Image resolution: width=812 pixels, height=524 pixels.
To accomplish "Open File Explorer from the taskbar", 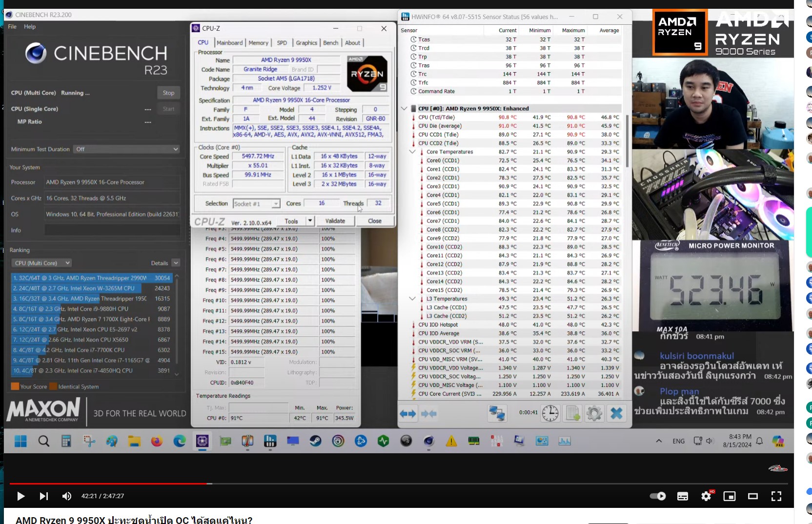I will [134, 441].
